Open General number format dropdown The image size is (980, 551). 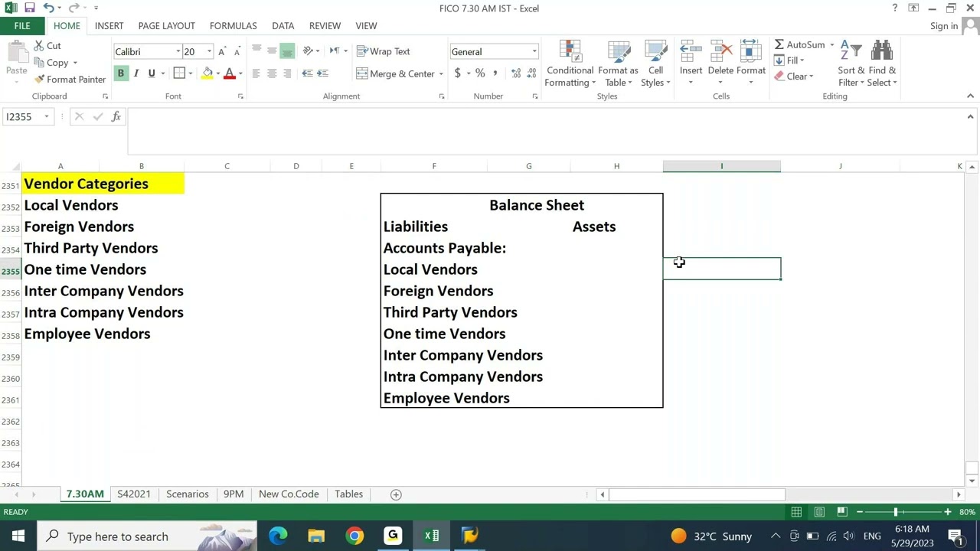tap(534, 51)
